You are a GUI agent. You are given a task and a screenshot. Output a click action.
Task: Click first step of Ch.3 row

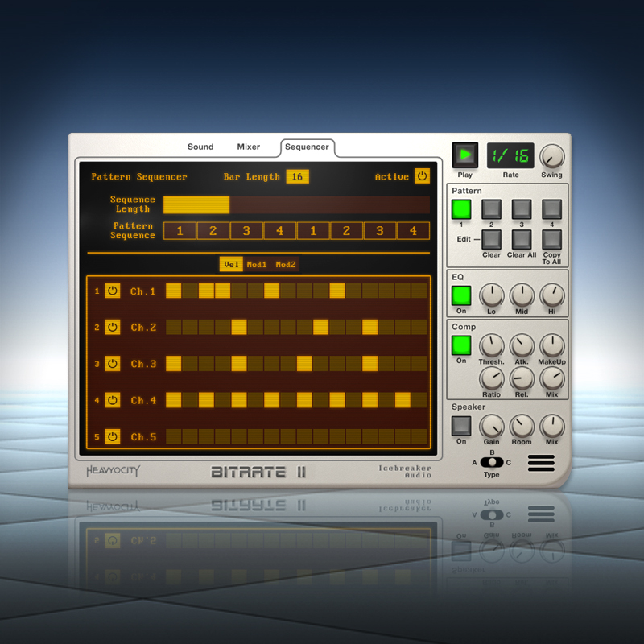point(173,364)
